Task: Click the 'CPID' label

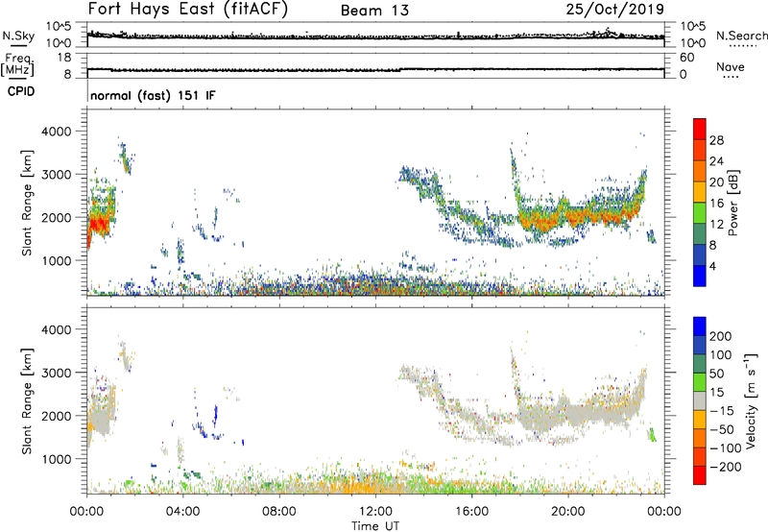Action: pos(21,91)
